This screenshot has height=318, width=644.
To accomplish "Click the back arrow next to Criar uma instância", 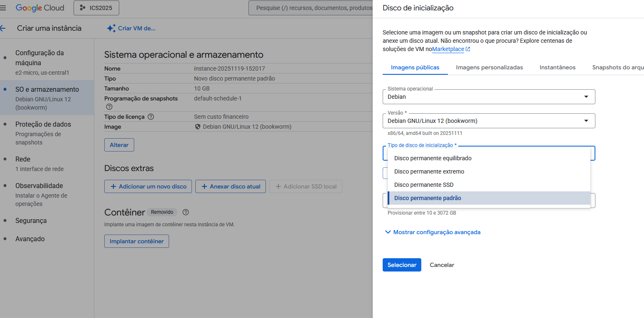I will point(3,28).
